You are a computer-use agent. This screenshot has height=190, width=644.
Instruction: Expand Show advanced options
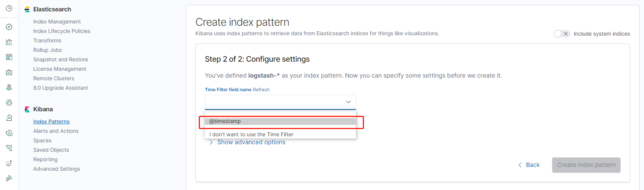[251, 142]
